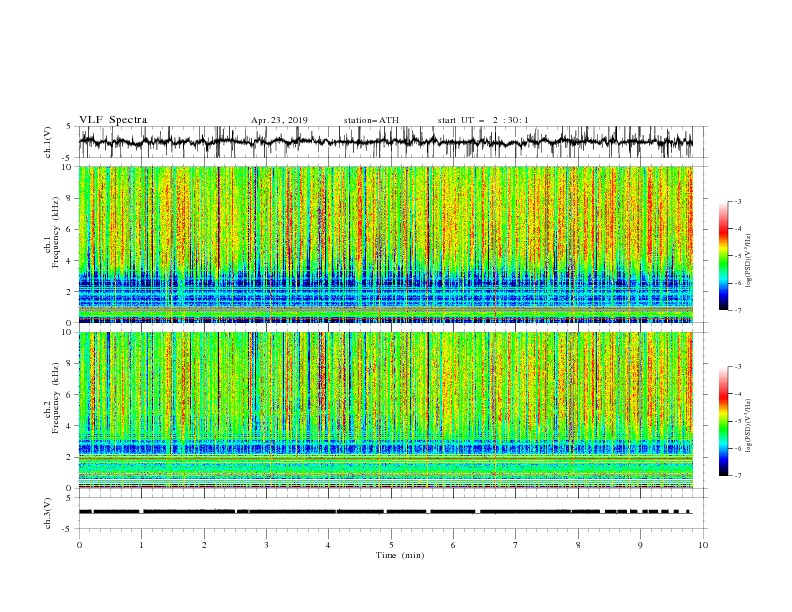Image resolution: width=792 pixels, height=612 pixels.
Task: Click the "-7" label on ch.2 color bar
Action: coord(737,476)
